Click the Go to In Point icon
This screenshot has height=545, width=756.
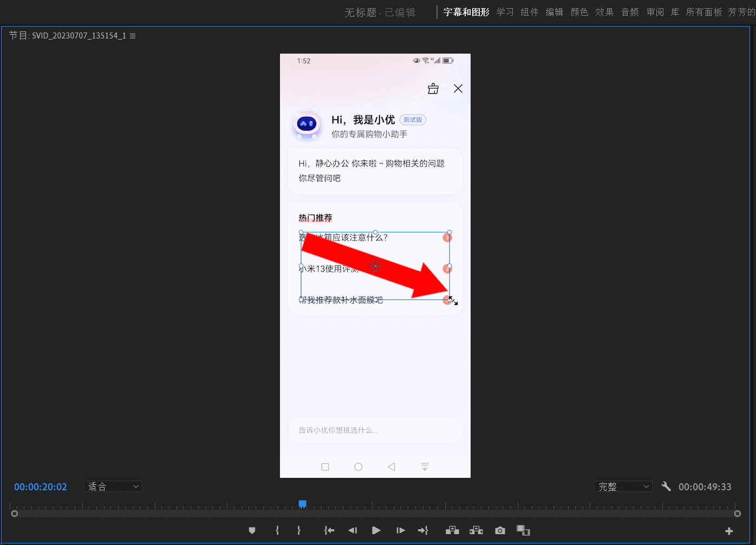(x=329, y=530)
